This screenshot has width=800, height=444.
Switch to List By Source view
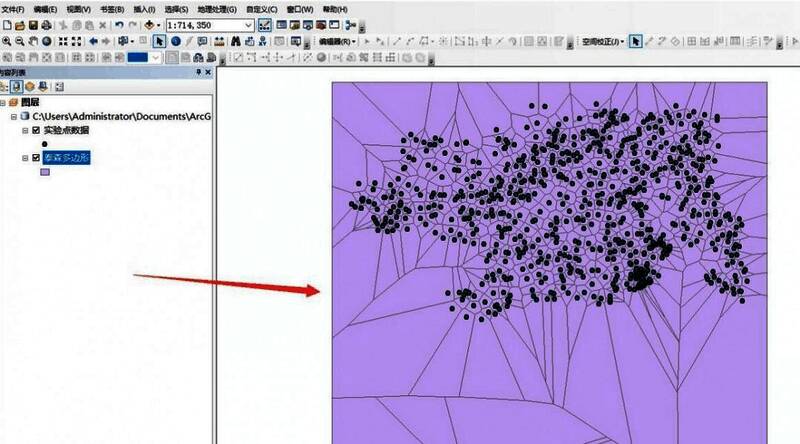coord(18,87)
